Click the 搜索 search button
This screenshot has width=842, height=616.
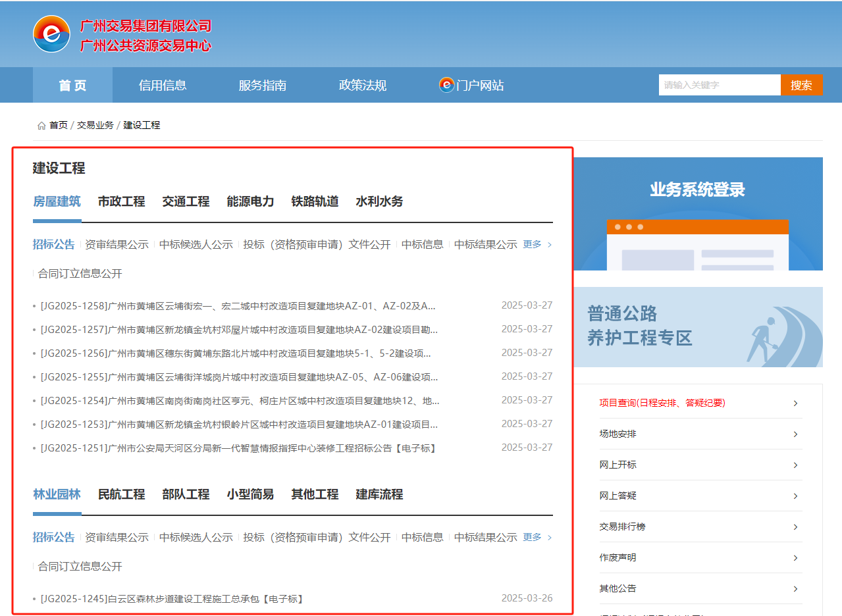[801, 85]
